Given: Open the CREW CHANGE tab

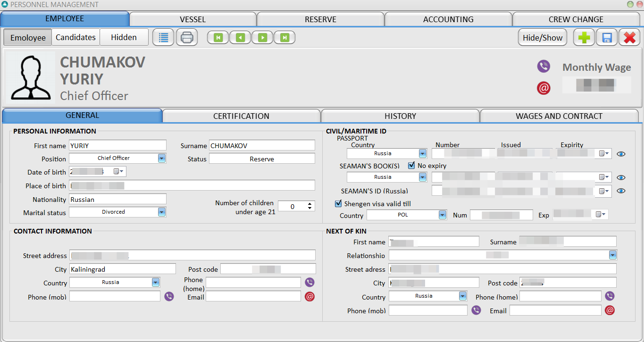Looking at the screenshot, I should tap(576, 19).
